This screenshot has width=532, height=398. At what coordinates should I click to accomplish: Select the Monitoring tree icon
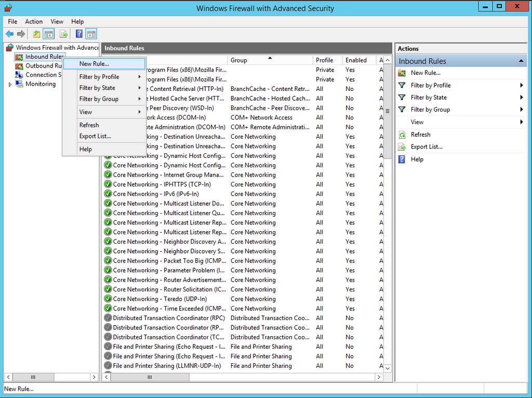[x=19, y=84]
